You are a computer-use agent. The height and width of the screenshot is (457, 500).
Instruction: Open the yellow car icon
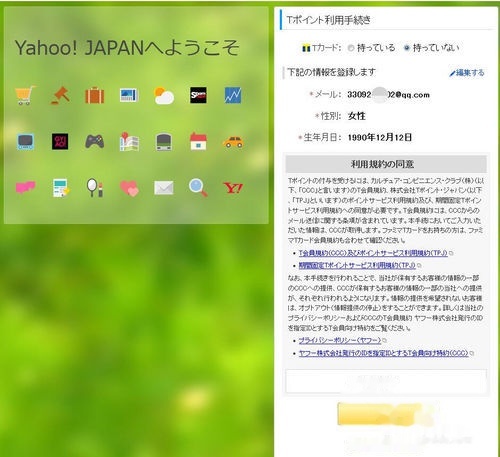click(233, 142)
